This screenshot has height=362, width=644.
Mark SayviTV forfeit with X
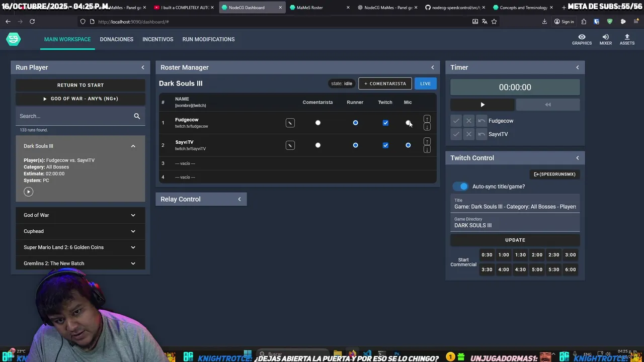coord(468,134)
